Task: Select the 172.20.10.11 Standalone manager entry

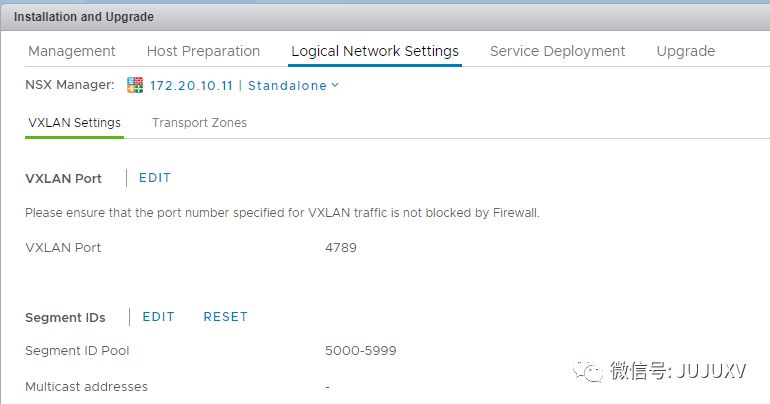Action: [238, 86]
